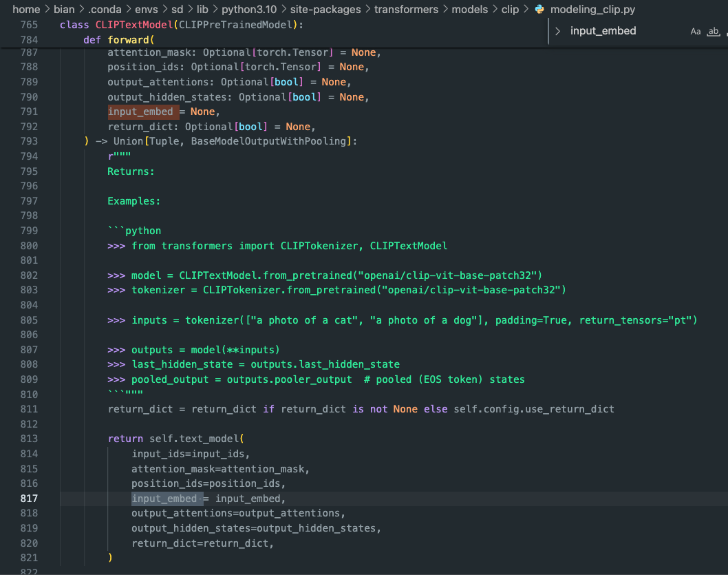The image size is (728, 575).
Task: Jump to sticky line class CLIPTextModel
Action: [x=181, y=25]
